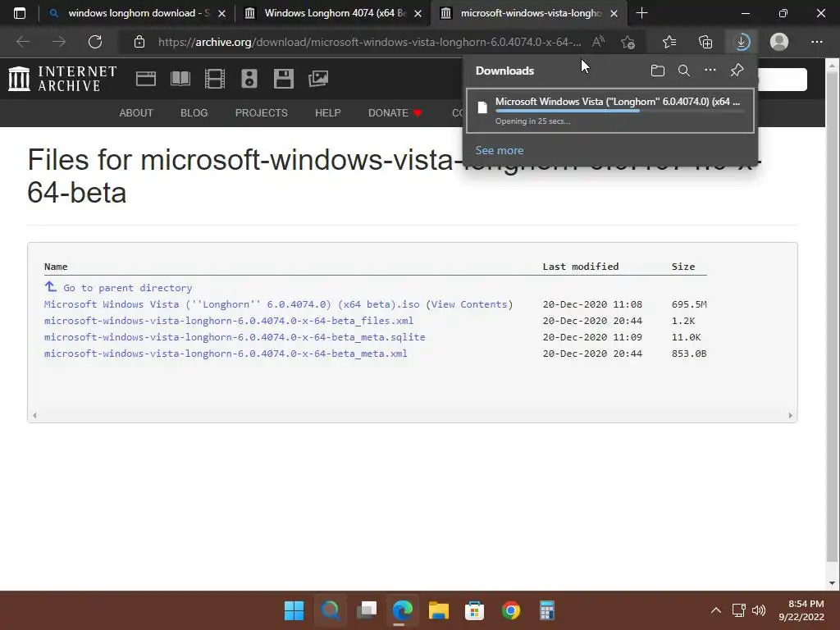The height and width of the screenshot is (630, 840).
Task: Click See more in Downloads panel
Action: click(x=500, y=151)
